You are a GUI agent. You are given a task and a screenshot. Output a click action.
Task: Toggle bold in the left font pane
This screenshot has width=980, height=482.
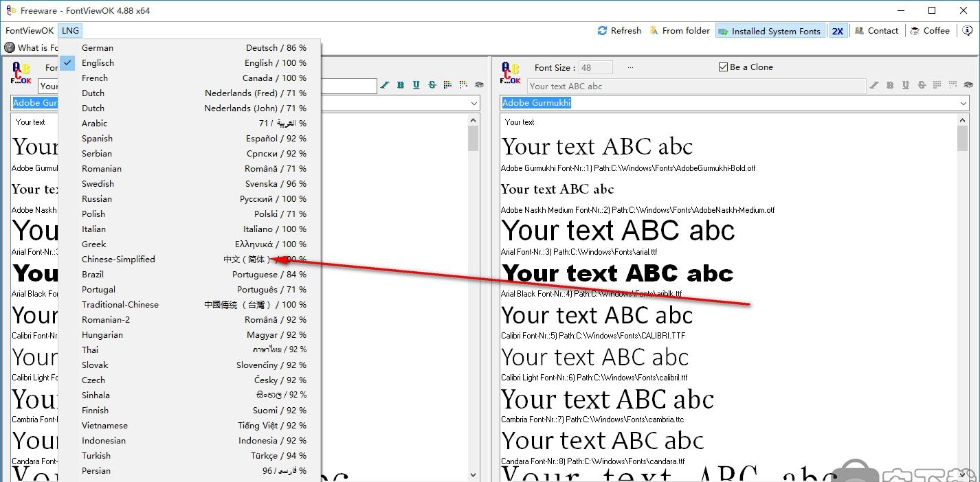(401, 85)
